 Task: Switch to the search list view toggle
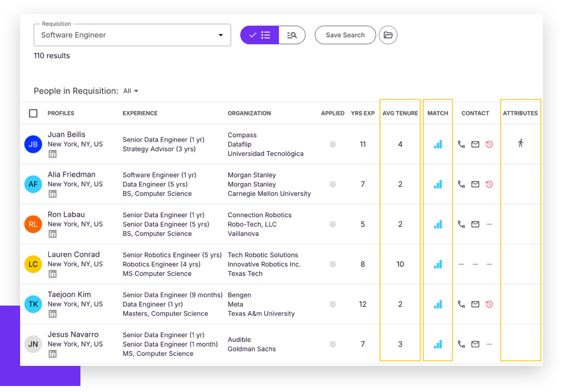tap(292, 35)
